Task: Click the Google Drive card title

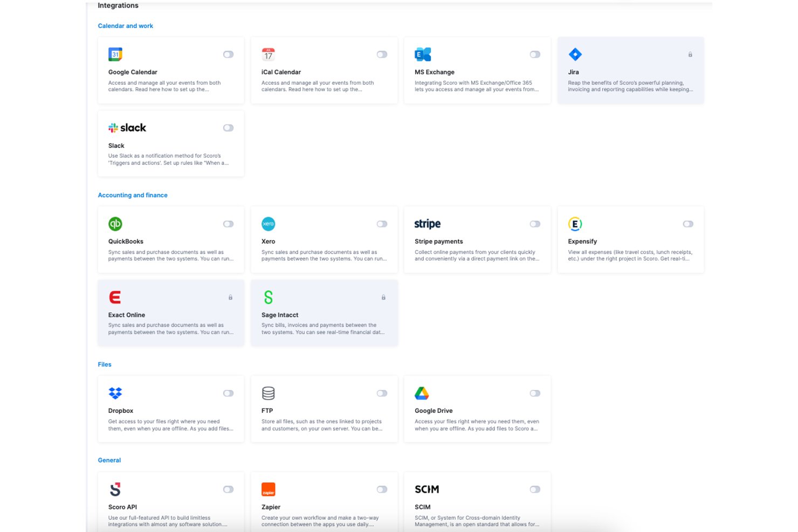Action: pos(434,411)
